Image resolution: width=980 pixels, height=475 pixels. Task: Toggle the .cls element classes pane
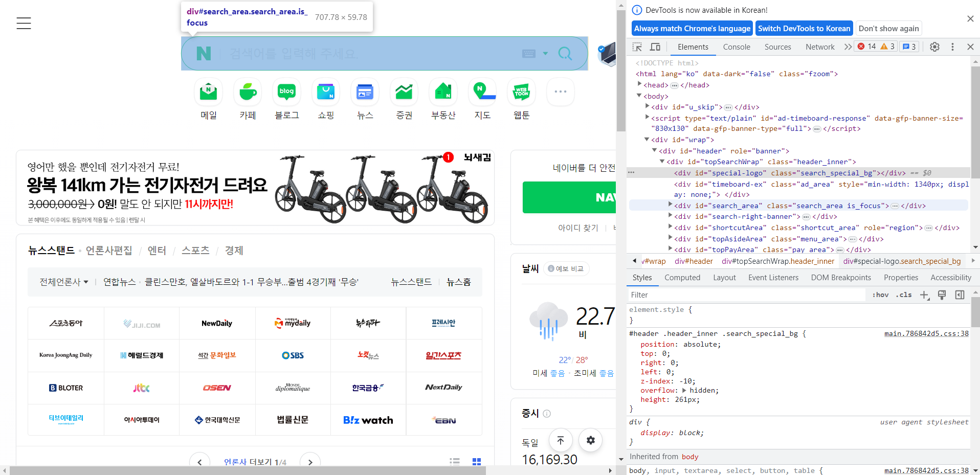904,295
